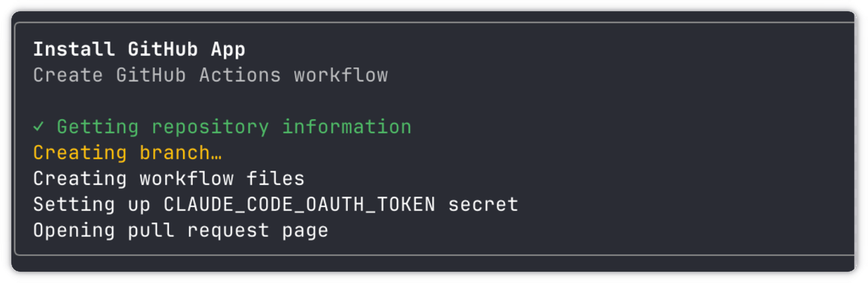Click the word "Opening" in the last step
Image resolution: width=868 pixels, height=283 pixels.
(74, 230)
